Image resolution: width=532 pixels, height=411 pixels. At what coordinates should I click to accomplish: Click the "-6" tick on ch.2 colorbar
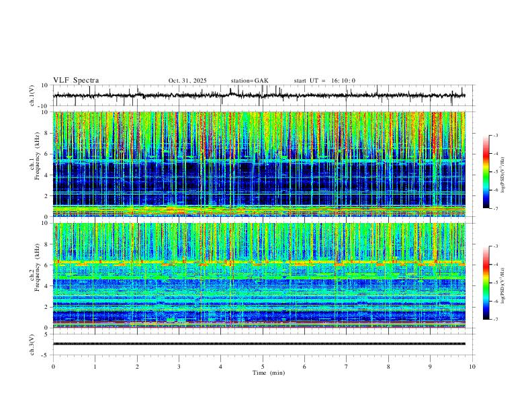point(495,301)
